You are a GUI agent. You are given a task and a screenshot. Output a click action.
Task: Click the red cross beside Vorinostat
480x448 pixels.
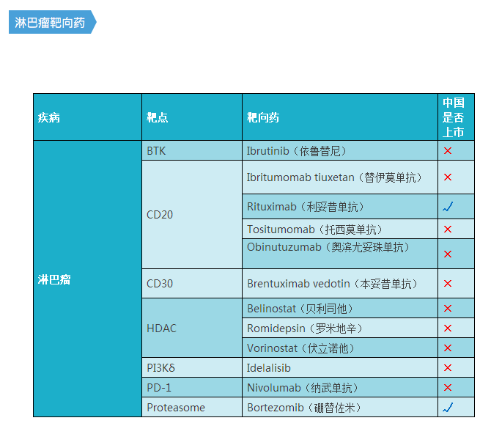pos(448,348)
